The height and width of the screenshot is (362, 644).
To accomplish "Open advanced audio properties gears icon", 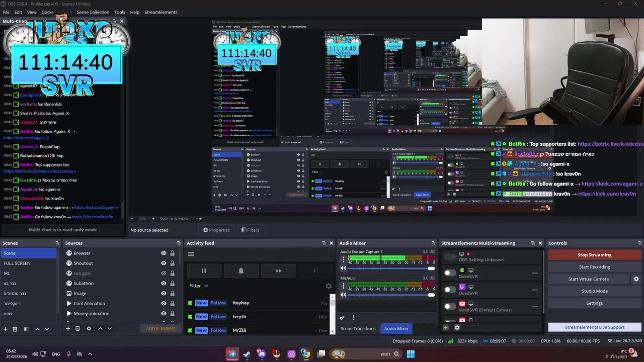I will [342, 318].
